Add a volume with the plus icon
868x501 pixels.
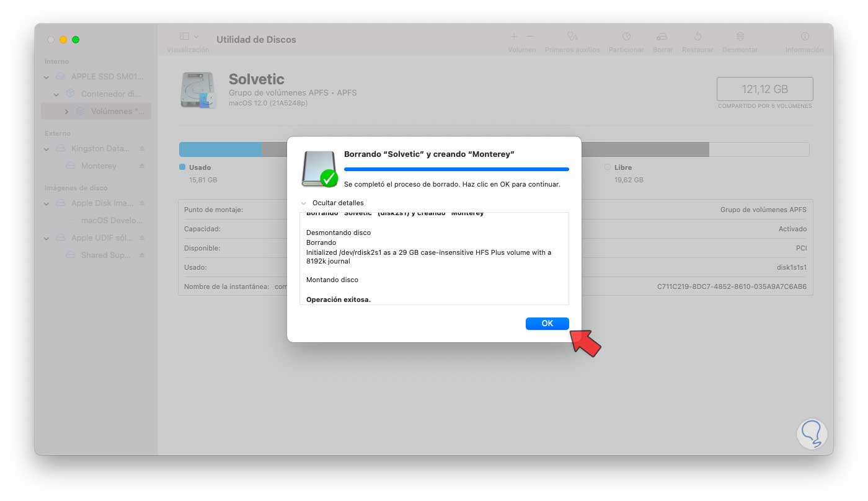pos(514,37)
